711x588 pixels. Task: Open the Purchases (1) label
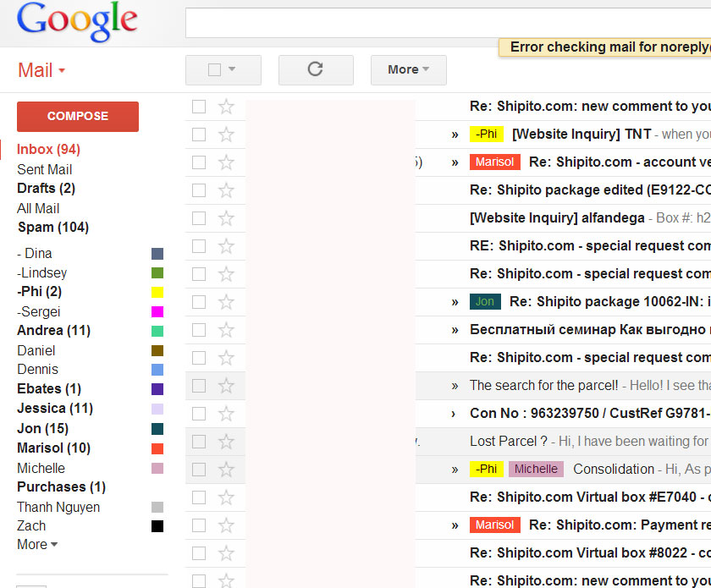click(x=61, y=487)
